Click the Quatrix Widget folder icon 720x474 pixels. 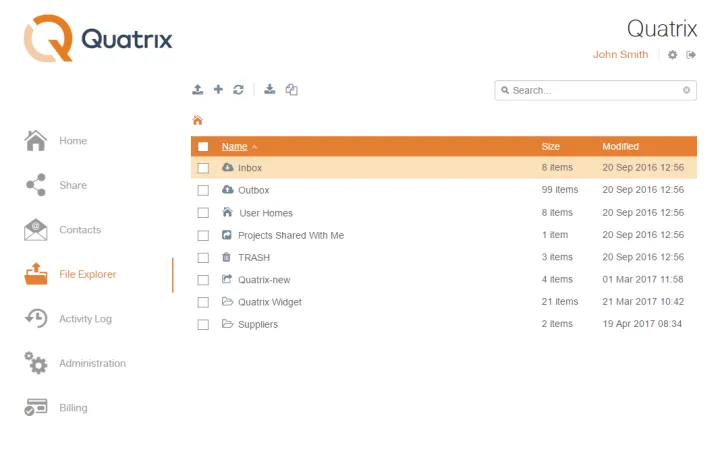227,301
